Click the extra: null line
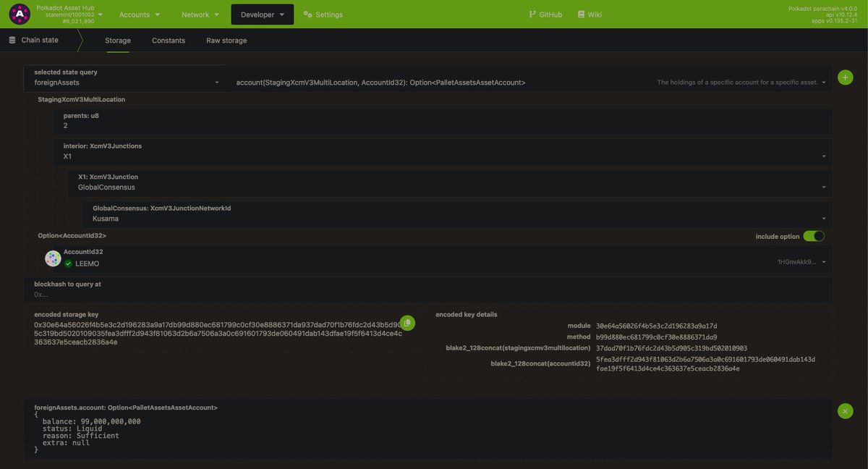868x469 pixels. click(x=66, y=443)
